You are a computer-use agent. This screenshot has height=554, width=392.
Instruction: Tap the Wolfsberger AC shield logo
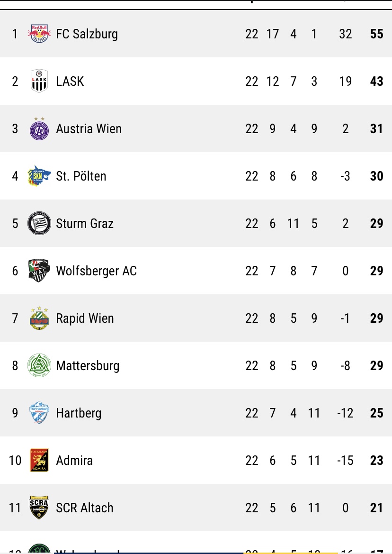point(39,271)
